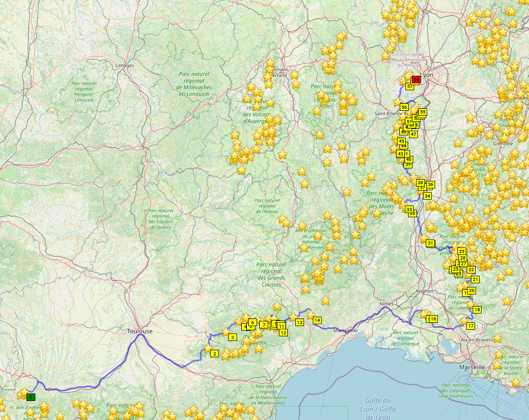Viewport: 529px width, 420px height.
Task: Select waypoint marker 17
Action: click(x=471, y=326)
